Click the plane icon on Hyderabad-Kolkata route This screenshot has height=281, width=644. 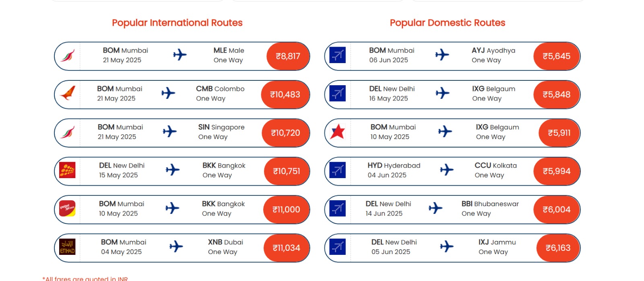pos(447,170)
